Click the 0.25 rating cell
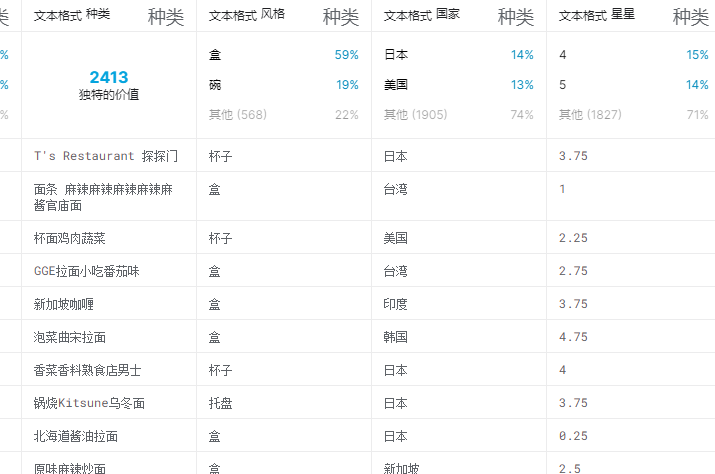The width and height of the screenshot is (715, 474). point(573,436)
